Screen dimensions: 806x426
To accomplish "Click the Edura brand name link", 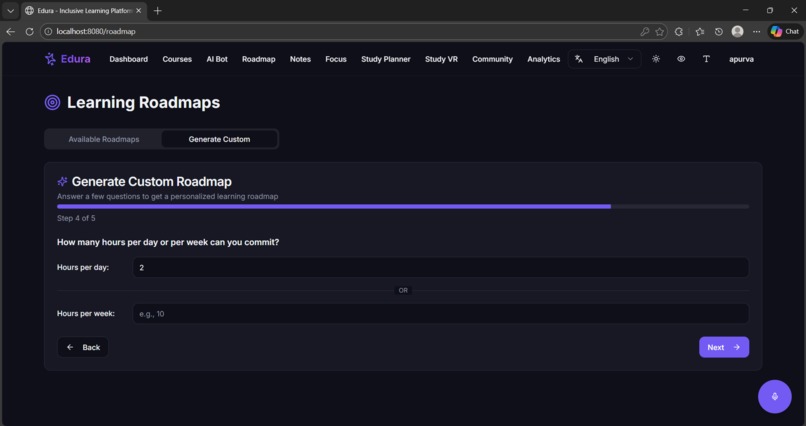I will tap(76, 59).
